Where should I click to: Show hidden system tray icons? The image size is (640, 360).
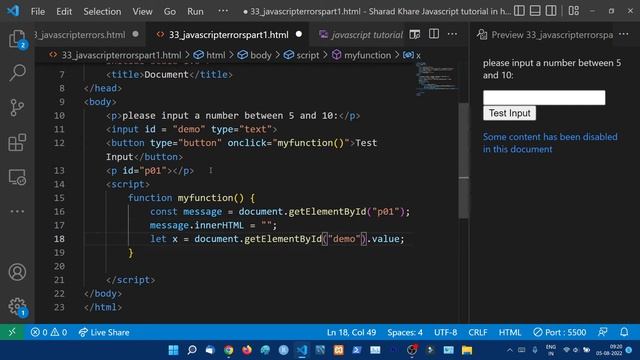[x=509, y=350]
